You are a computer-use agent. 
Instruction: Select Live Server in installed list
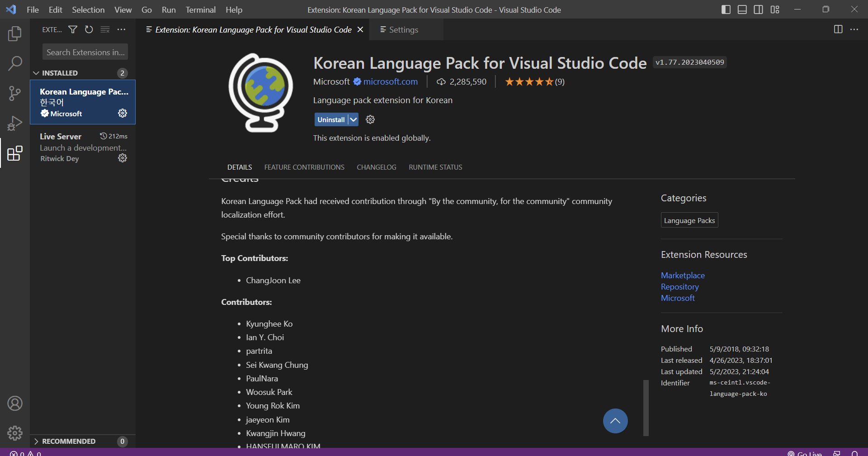click(83, 147)
